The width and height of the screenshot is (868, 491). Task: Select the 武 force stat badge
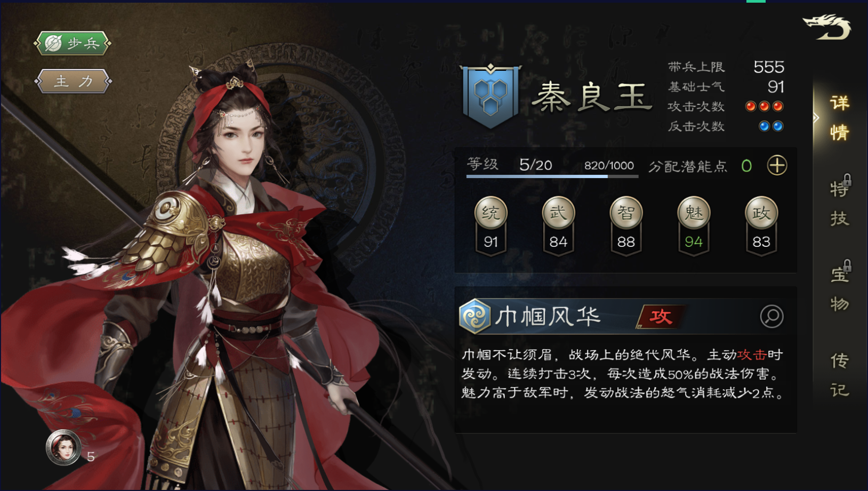click(558, 226)
